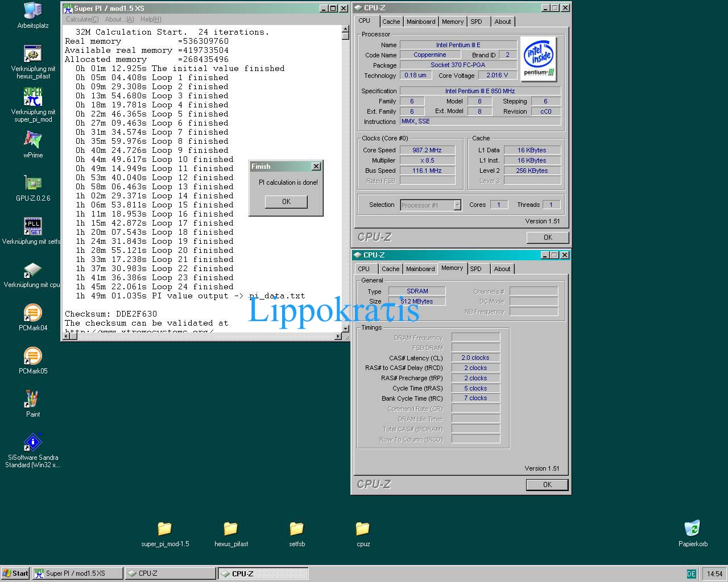
Task: Click the memory Size 512 MBytes value
Action: point(417,301)
